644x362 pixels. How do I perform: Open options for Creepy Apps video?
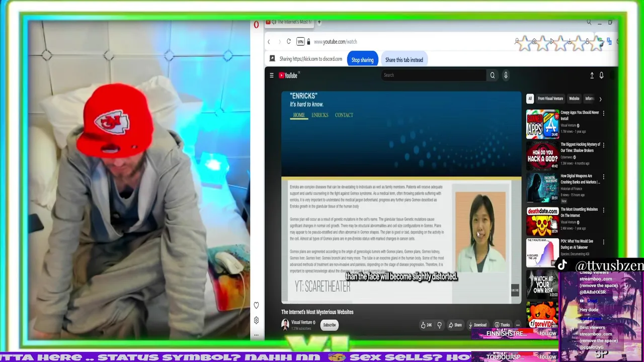coord(604,113)
